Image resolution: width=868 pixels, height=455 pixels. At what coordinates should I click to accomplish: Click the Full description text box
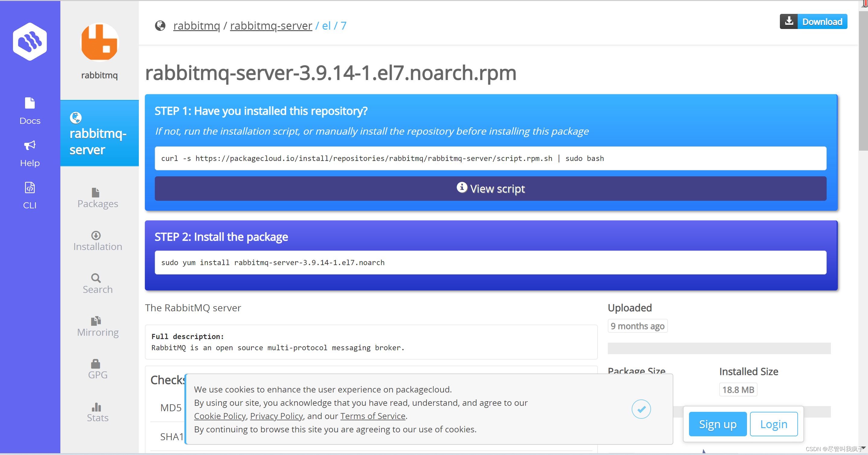coord(371,342)
